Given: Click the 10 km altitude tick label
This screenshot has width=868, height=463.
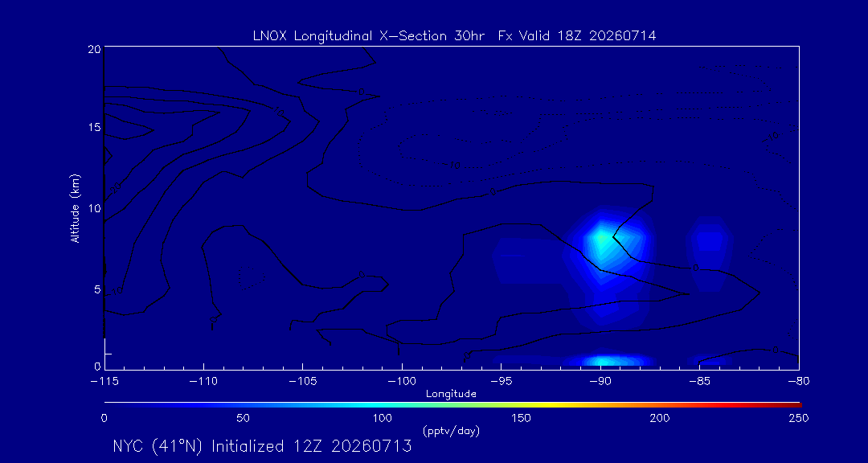Looking at the screenshot, I should pos(93,208).
